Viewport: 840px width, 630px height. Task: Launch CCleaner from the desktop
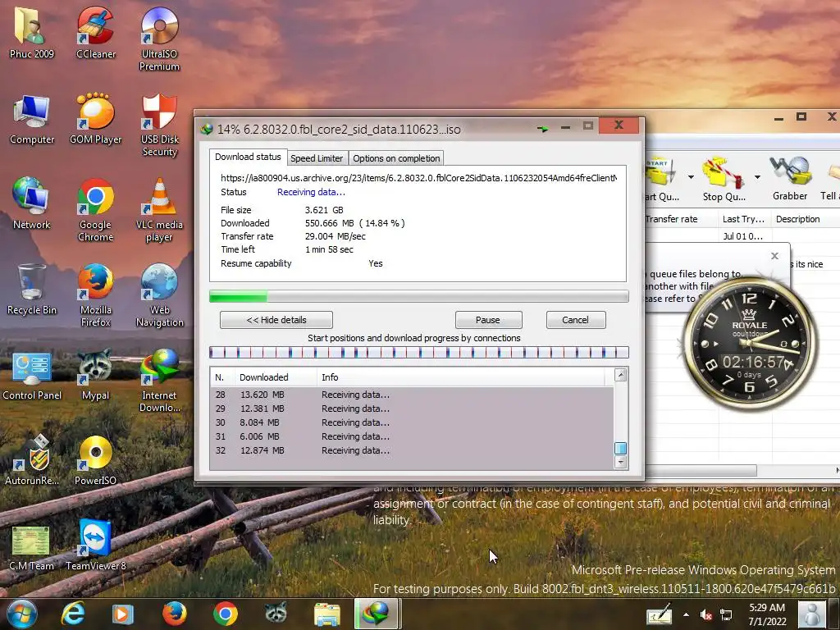95,31
